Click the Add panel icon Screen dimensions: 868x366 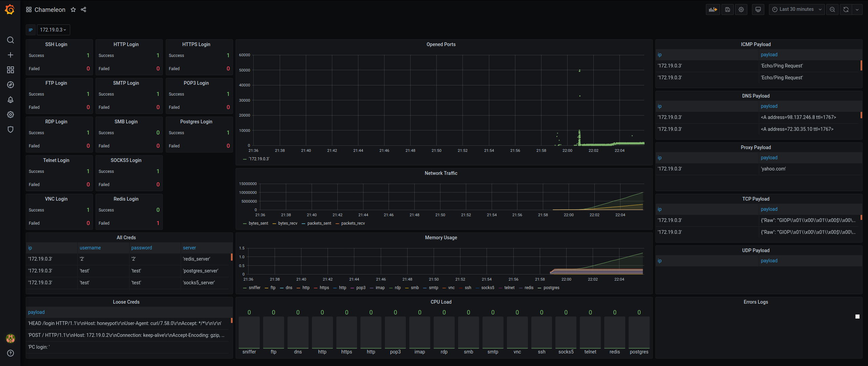pos(713,9)
